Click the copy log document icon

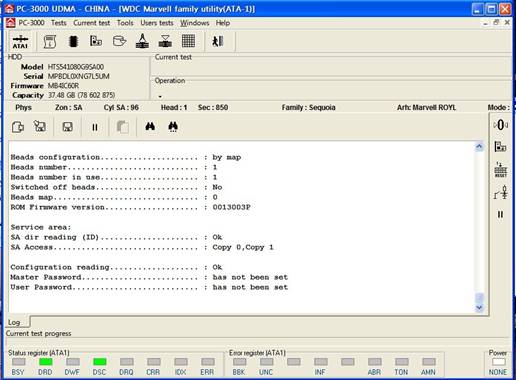click(18, 127)
